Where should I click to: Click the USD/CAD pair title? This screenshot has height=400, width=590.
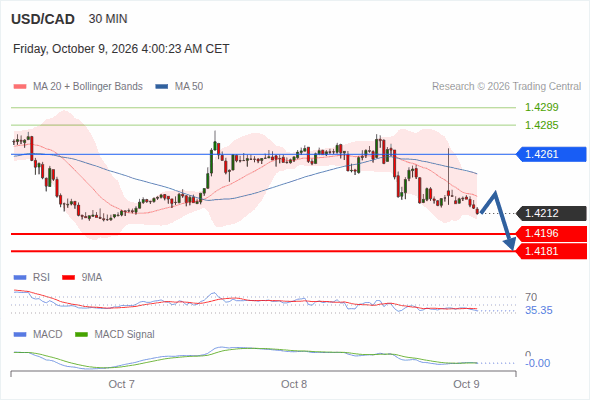pyautogui.click(x=43, y=19)
